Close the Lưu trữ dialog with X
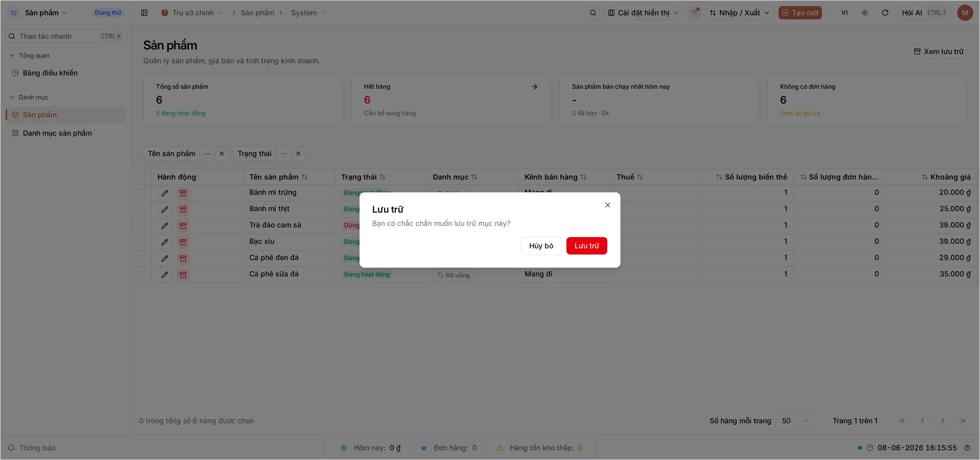980x460 pixels. 608,205
